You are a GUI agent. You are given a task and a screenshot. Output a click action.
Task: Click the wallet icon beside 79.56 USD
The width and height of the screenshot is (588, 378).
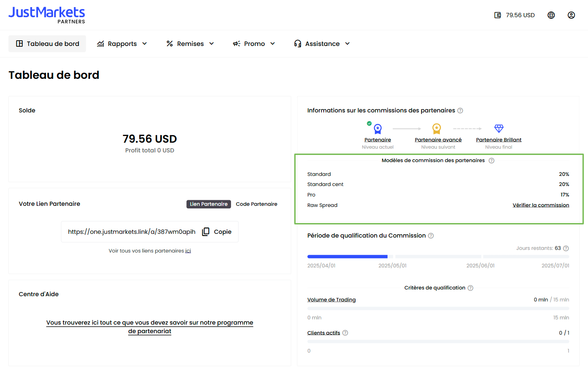[x=498, y=15]
